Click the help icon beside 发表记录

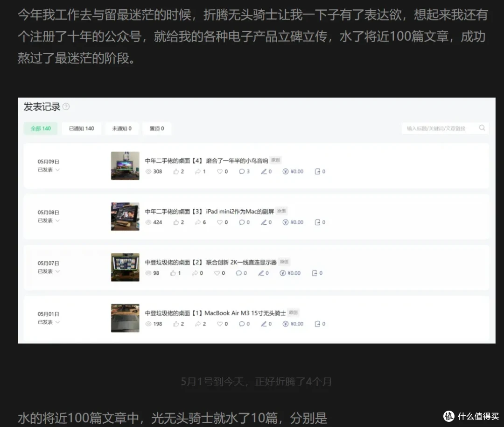point(66,107)
